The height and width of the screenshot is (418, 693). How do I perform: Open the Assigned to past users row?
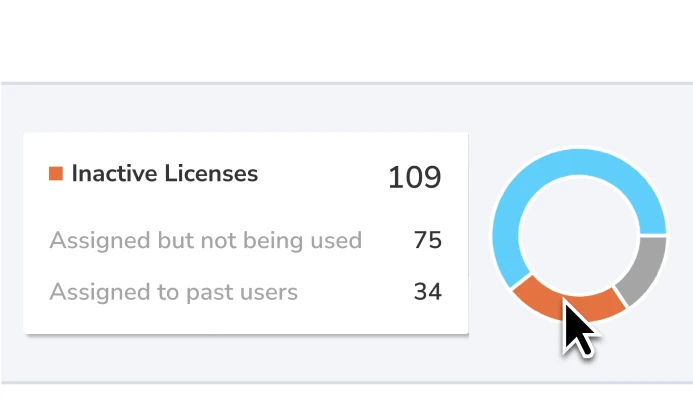tap(245, 292)
